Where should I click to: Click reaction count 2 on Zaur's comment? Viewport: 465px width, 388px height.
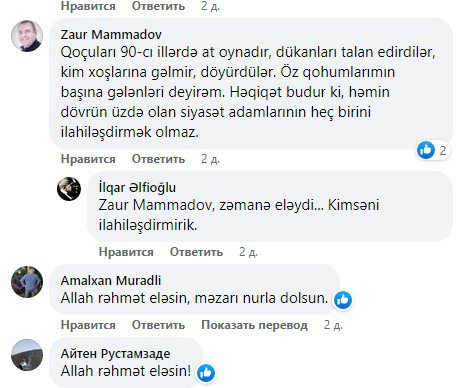[x=443, y=150]
